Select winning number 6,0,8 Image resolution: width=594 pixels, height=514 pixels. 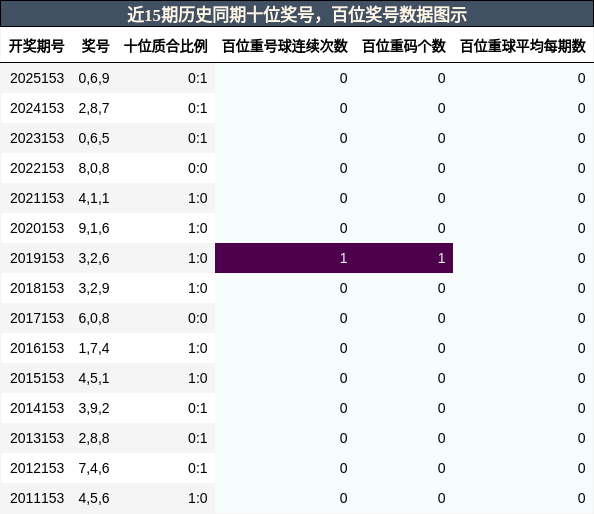[x=94, y=318]
